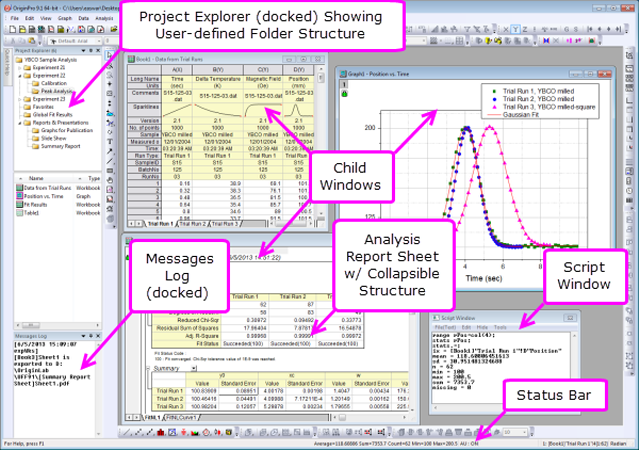The height and width of the screenshot is (450, 639).
Task: Select the Pointer tool in Tools toolbar
Action: (x=110, y=56)
